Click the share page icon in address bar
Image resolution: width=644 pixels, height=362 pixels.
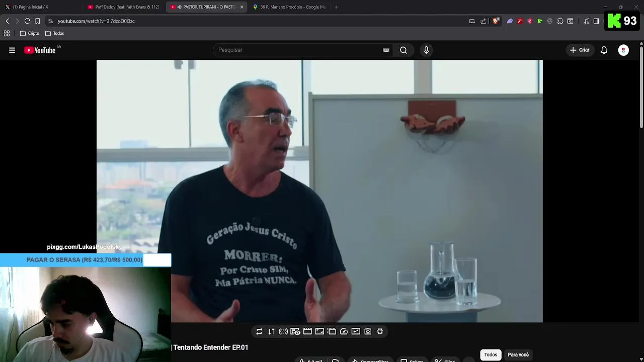484,21
